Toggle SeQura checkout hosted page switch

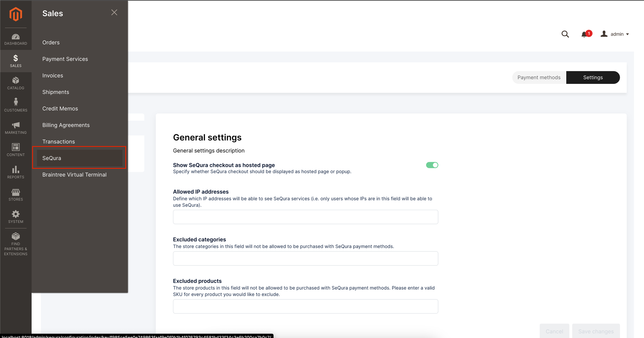(432, 165)
